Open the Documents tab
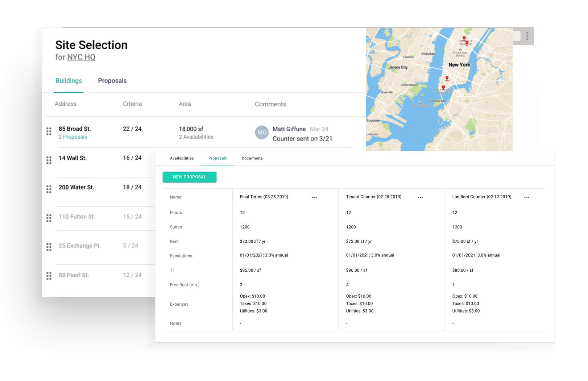Image resolution: width=588 pixels, height=381 pixels. coord(252,158)
